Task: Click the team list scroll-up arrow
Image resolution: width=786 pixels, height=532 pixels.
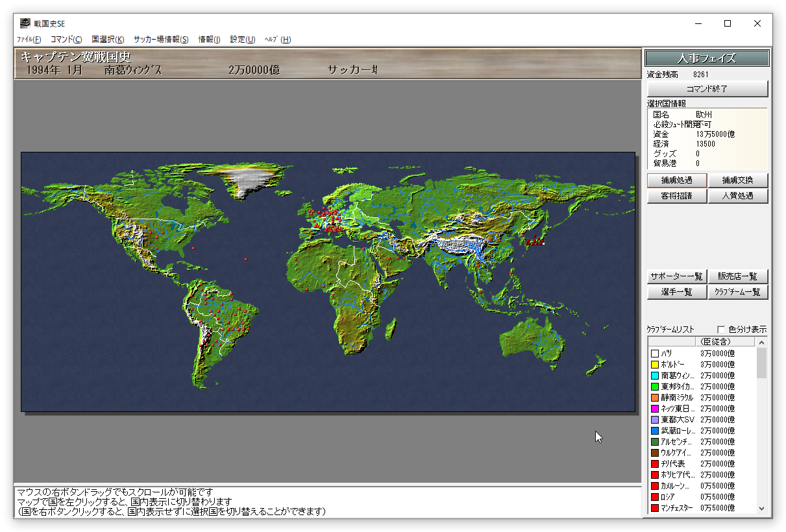Action: [x=762, y=342]
